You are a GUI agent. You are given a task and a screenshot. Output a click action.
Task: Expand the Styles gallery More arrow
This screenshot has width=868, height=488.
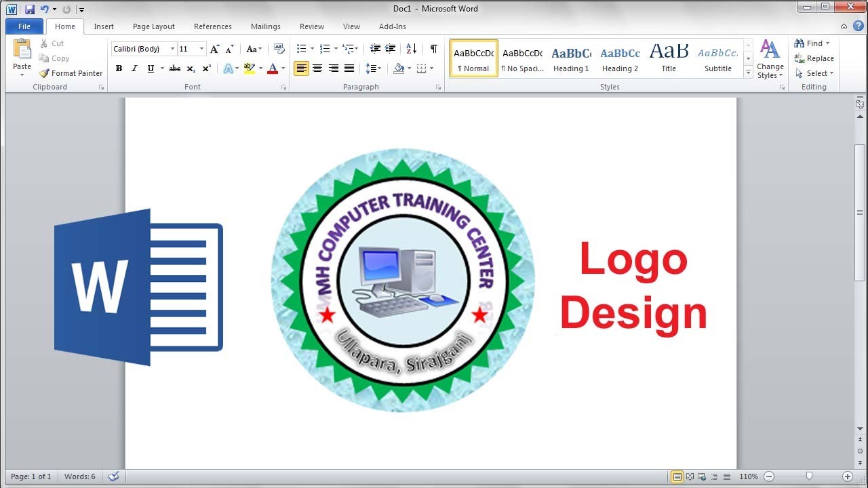[749, 71]
